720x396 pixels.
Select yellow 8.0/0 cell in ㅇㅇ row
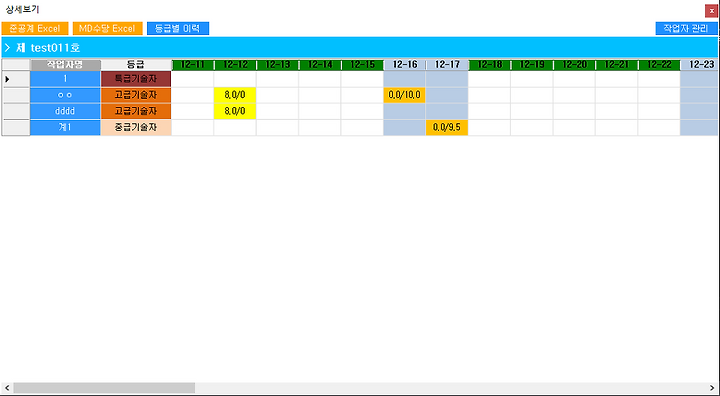click(x=235, y=95)
